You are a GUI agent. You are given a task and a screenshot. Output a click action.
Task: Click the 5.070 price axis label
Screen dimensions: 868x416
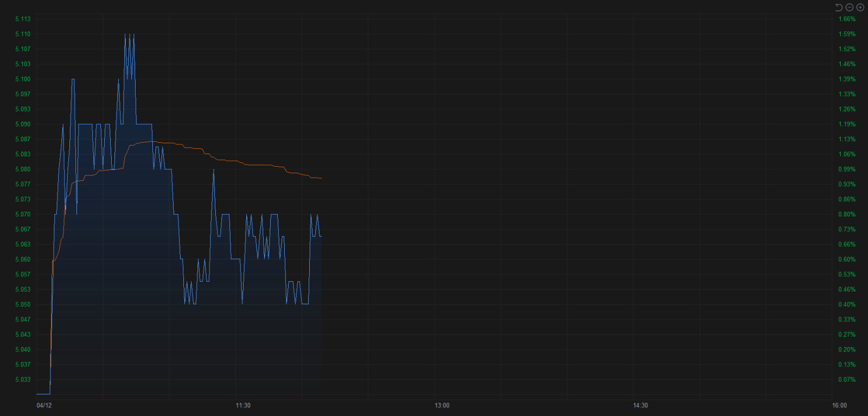point(23,215)
